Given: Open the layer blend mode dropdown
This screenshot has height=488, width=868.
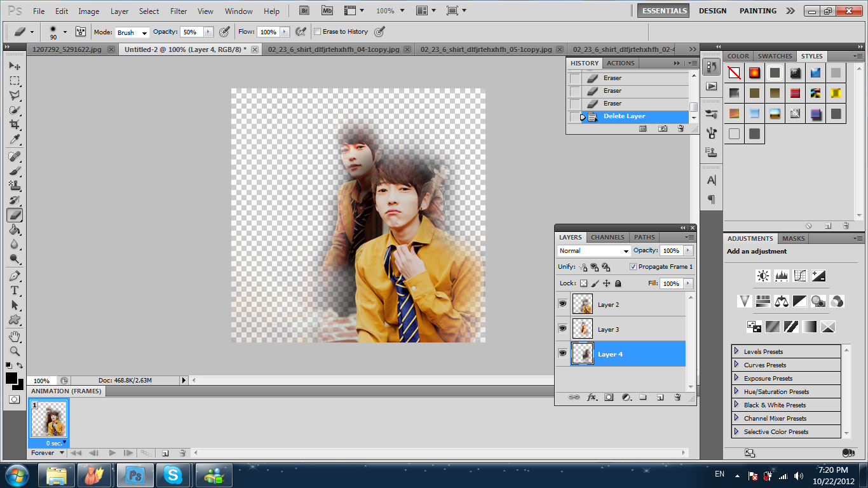Looking at the screenshot, I should (594, 251).
